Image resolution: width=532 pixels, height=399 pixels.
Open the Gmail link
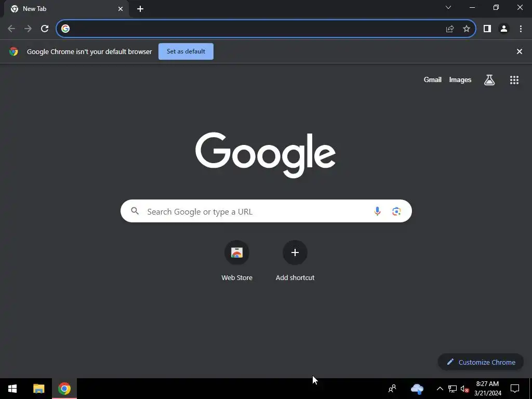[x=433, y=79]
